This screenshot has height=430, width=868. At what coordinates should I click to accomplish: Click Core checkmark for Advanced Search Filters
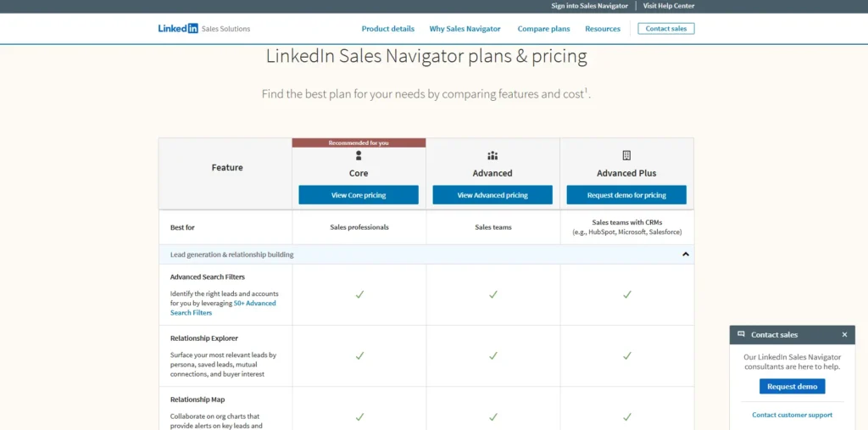click(359, 294)
